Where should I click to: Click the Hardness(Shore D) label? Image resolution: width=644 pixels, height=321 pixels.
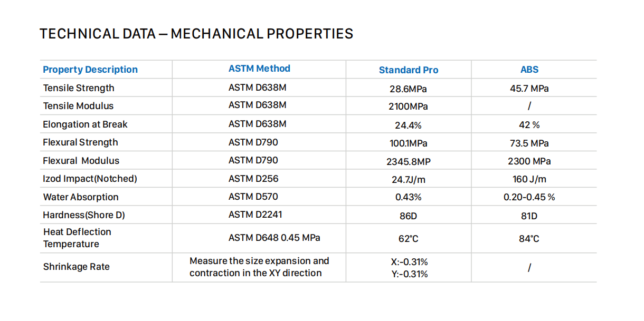coord(84,215)
